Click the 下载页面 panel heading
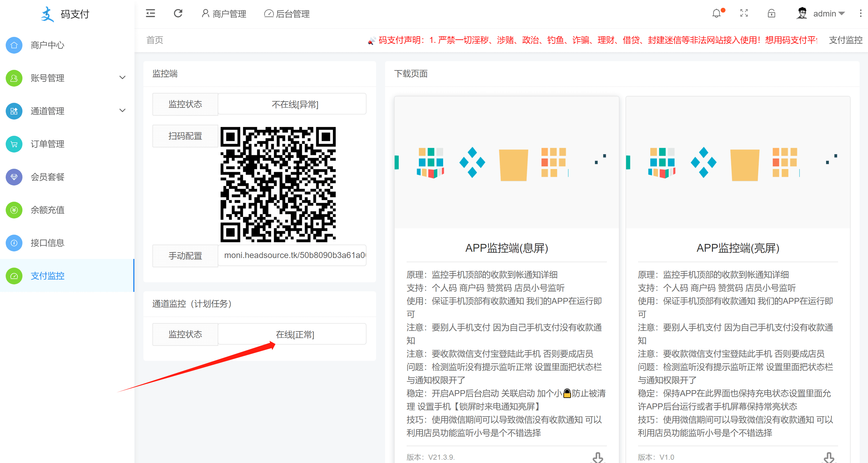The width and height of the screenshot is (868, 463). coord(411,73)
